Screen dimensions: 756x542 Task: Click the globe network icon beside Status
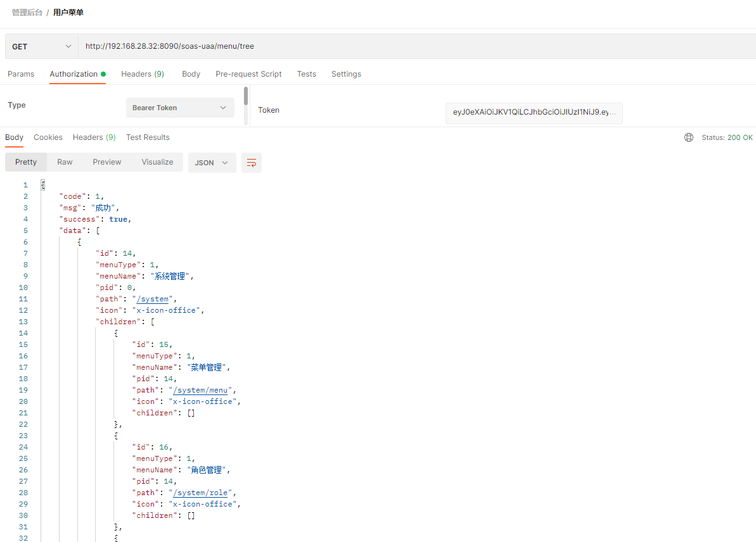pyautogui.click(x=689, y=137)
